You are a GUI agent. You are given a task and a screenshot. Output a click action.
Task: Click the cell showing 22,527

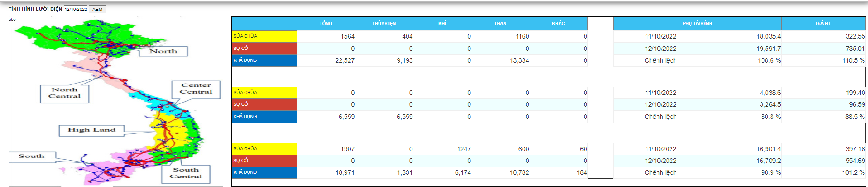pos(345,61)
